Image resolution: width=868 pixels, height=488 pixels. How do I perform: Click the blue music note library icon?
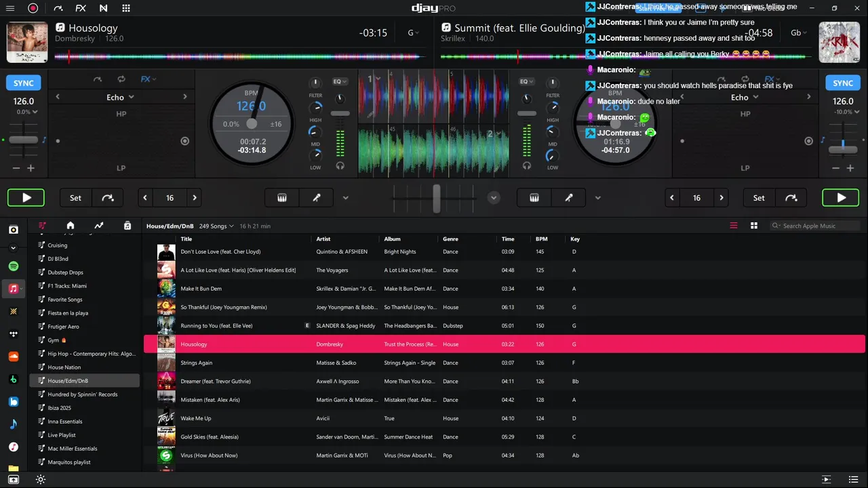13,424
